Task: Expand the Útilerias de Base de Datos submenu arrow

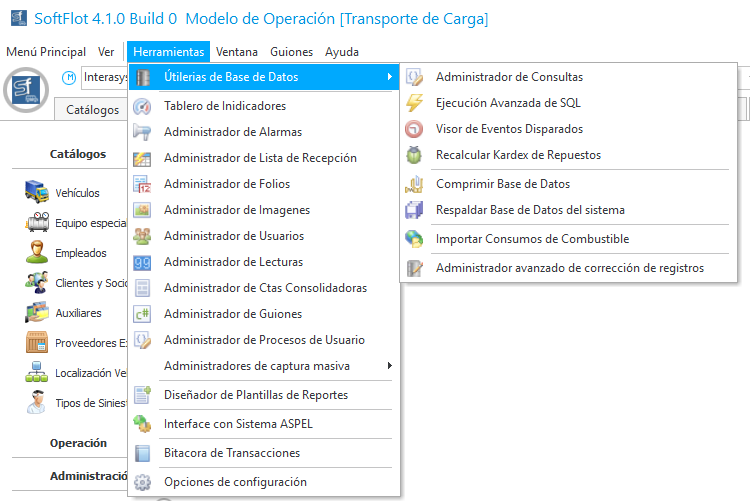Action: coord(388,77)
